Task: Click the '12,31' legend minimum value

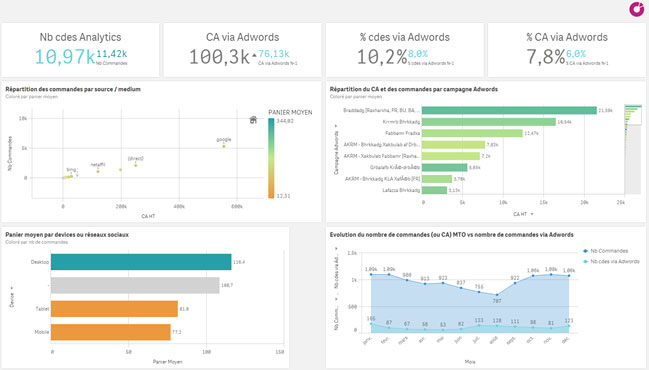Action: point(283,196)
